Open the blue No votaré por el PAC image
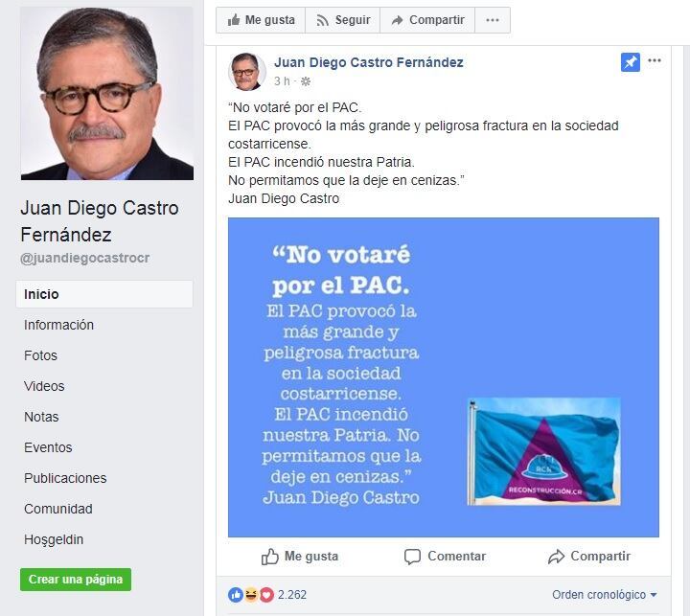The width and height of the screenshot is (690, 616). pos(444,377)
